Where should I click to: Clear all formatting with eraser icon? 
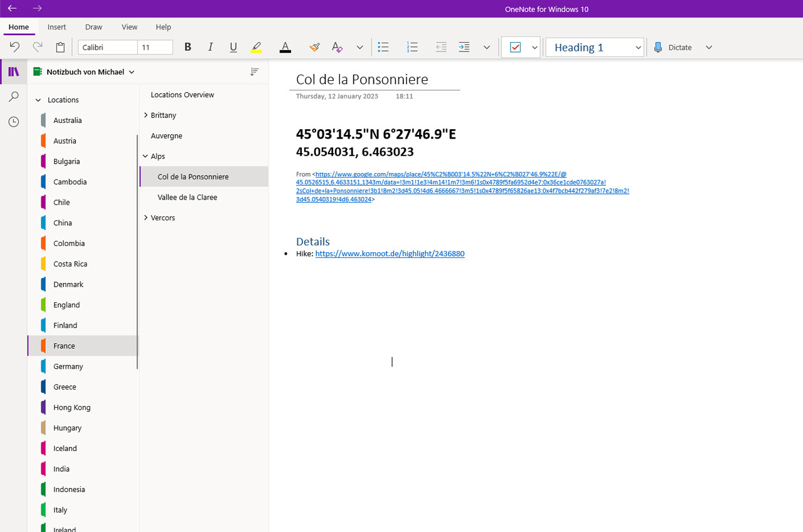(x=337, y=47)
